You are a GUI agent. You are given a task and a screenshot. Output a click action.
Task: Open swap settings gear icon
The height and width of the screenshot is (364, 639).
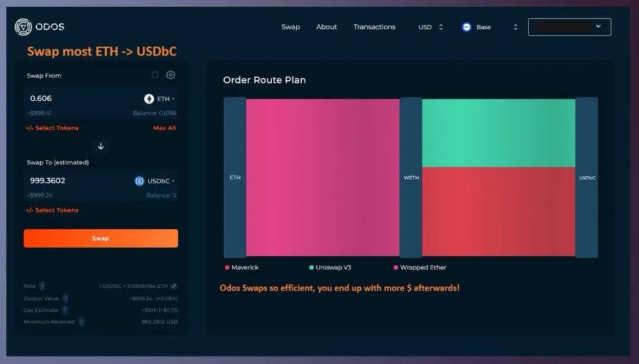[x=170, y=75]
